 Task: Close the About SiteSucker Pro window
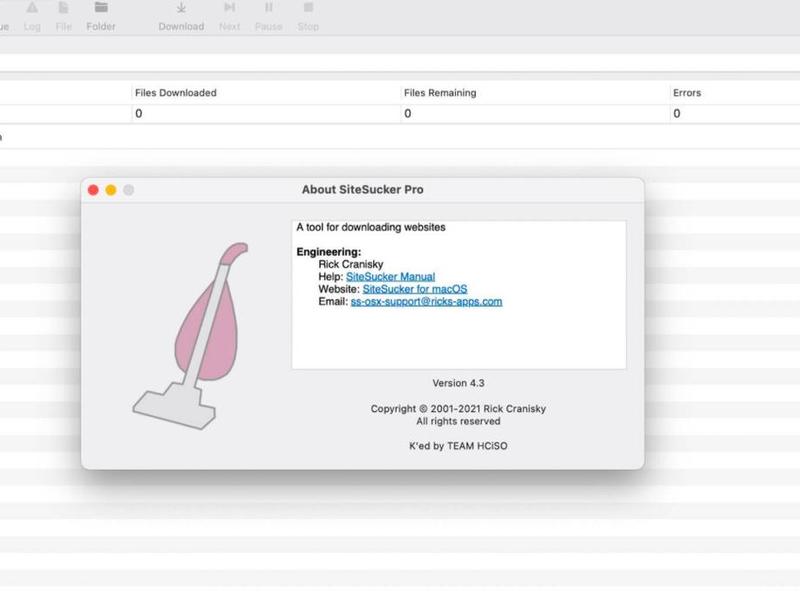coord(93,190)
